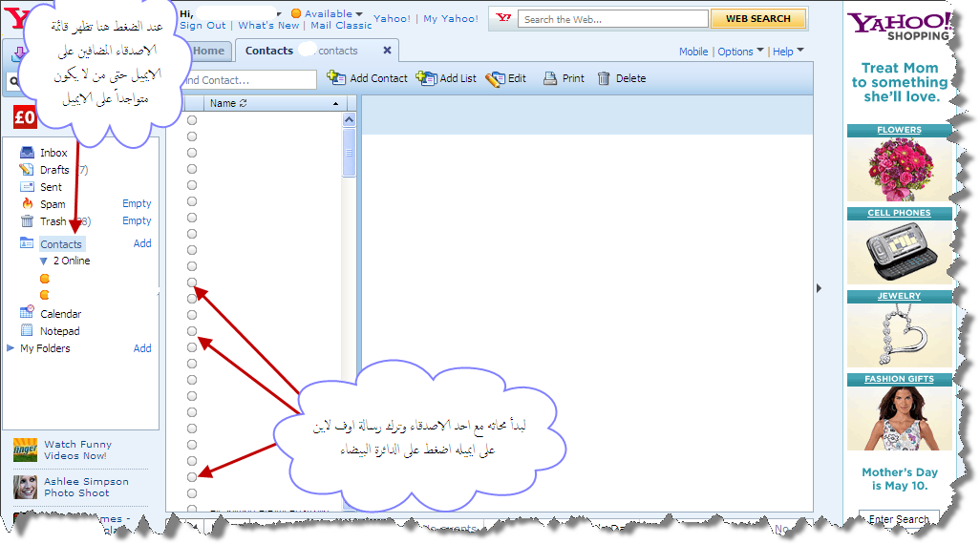Select the second contact radio circle
The image size is (980, 544).
pyautogui.click(x=192, y=136)
